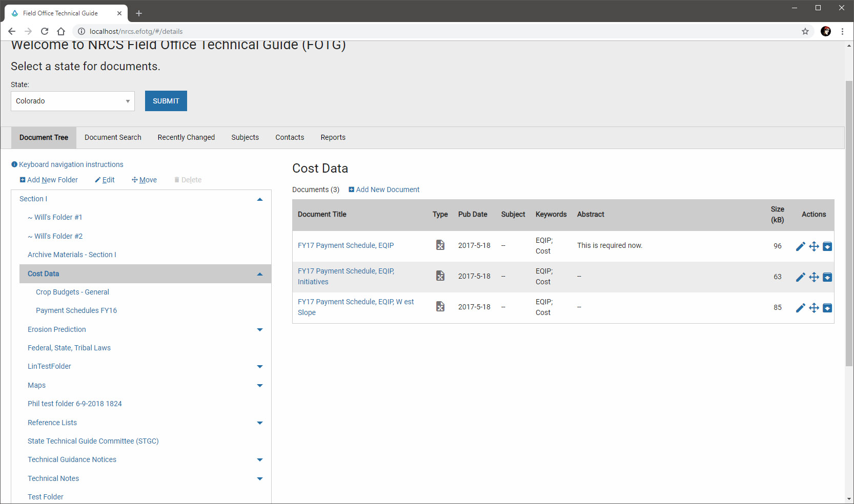
Task: Click the keyboard navigation info icon
Action: 14,164
